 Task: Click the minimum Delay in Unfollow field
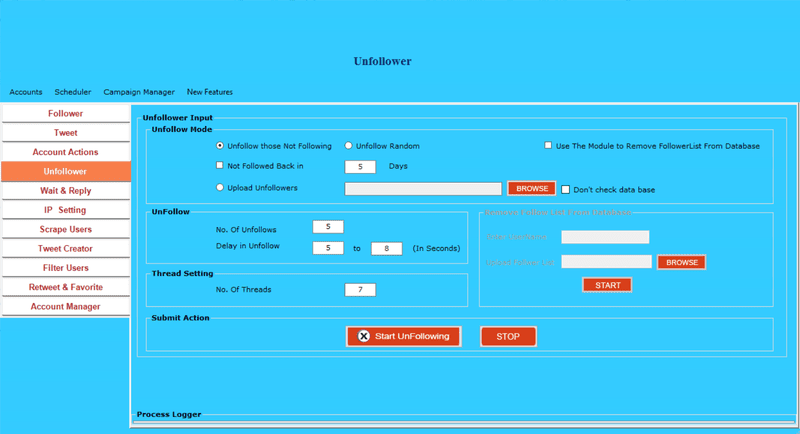tap(328, 248)
